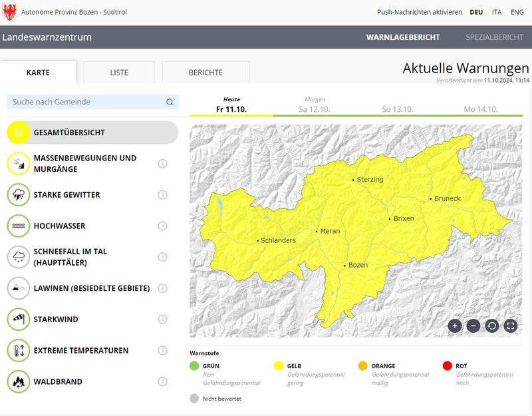Viewport: 532px width, 416px height.
Task: Select the Gesamtübersicht overview icon
Action: pyautogui.click(x=19, y=132)
